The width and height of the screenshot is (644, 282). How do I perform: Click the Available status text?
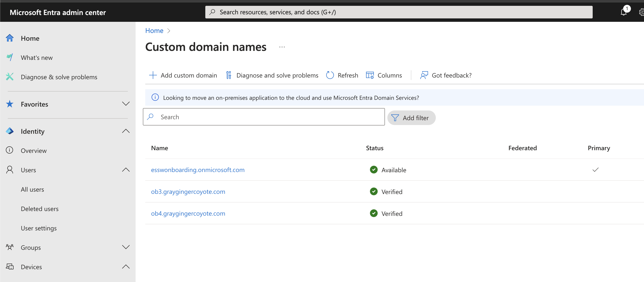click(393, 170)
